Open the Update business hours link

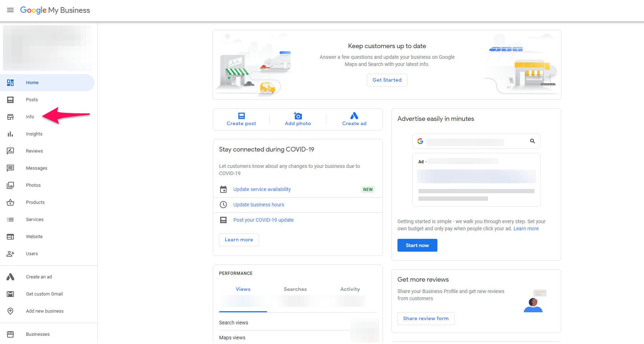258,205
